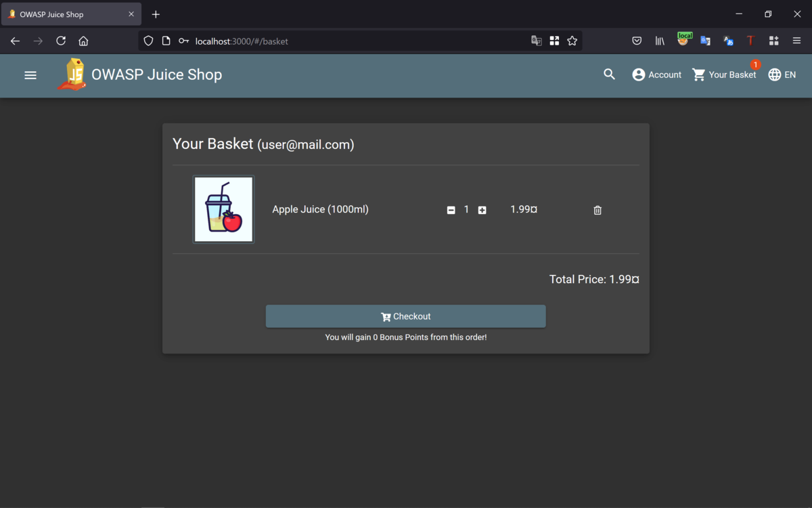This screenshot has width=812, height=508.
Task: Click the Your Basket (user@mail.com) heading
Action: [x=263, y=144]
